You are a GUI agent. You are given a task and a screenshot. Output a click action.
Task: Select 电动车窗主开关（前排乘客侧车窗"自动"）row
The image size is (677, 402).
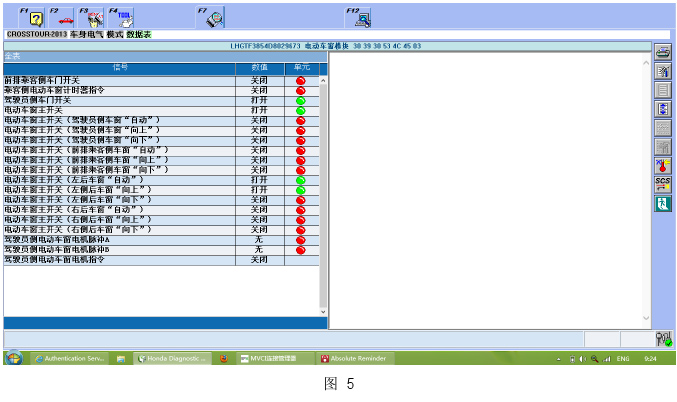[x=161, y=150]
